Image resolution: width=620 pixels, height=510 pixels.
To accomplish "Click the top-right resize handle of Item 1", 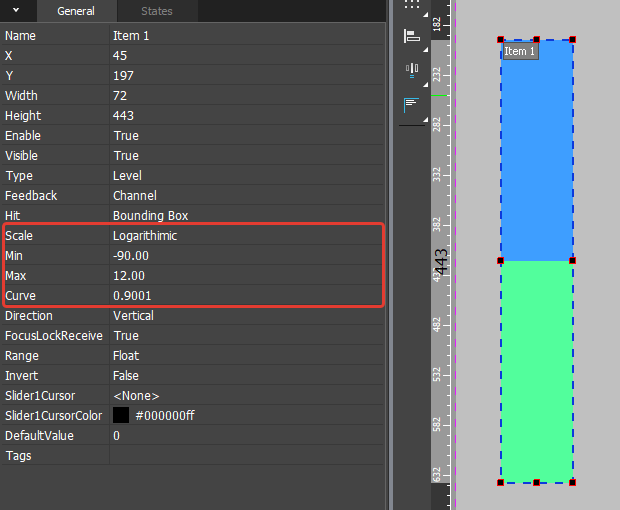I will point(573,40).
